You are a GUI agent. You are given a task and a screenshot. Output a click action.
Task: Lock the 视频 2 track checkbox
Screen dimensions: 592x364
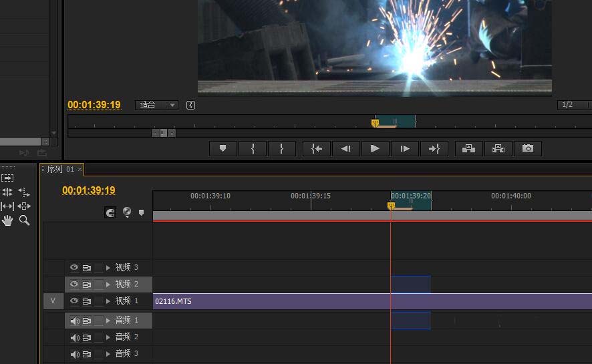(98, 285)
